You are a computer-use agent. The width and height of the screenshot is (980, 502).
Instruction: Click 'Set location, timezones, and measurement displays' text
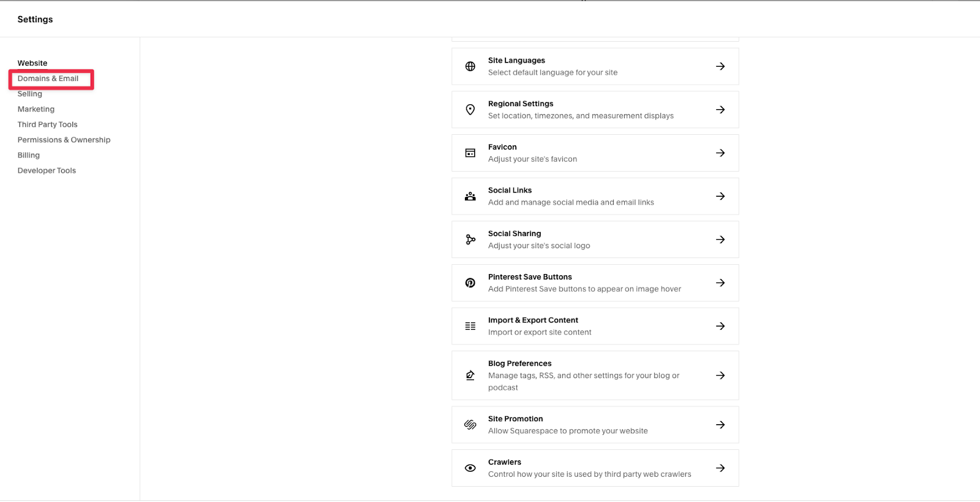[581, 116]
